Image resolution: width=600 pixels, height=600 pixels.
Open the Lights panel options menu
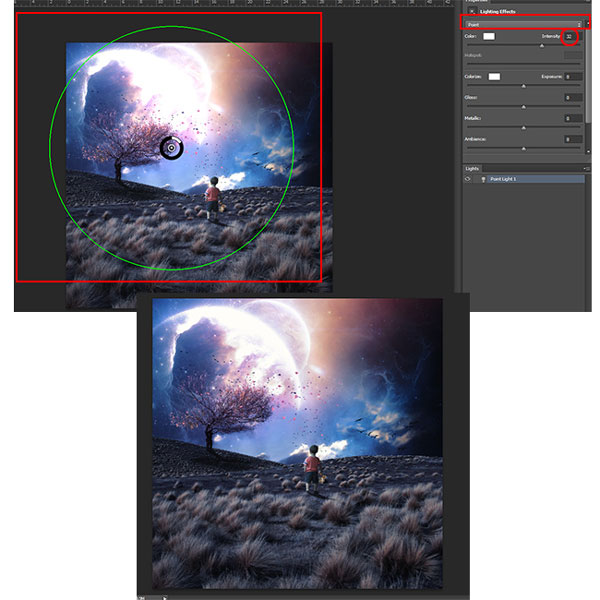pos(586,169)
